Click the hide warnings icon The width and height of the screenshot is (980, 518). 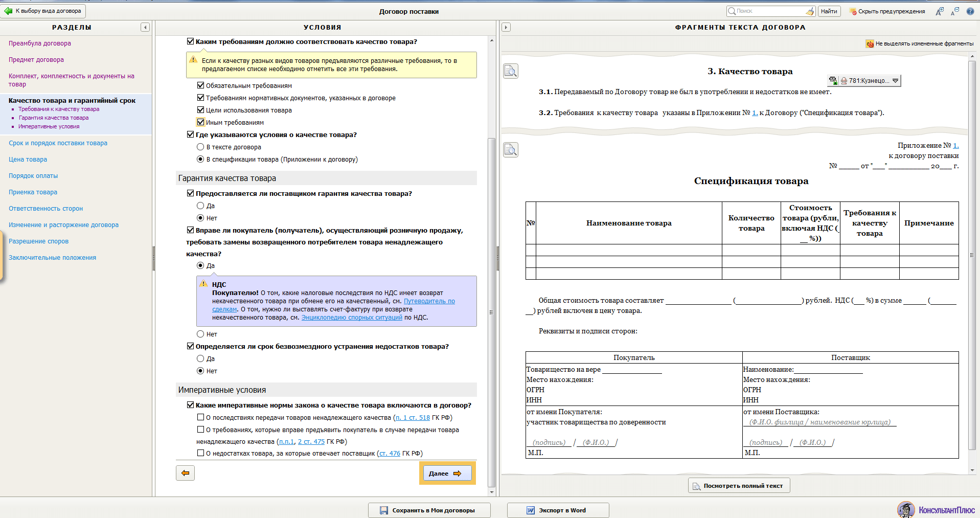[853, 11]
